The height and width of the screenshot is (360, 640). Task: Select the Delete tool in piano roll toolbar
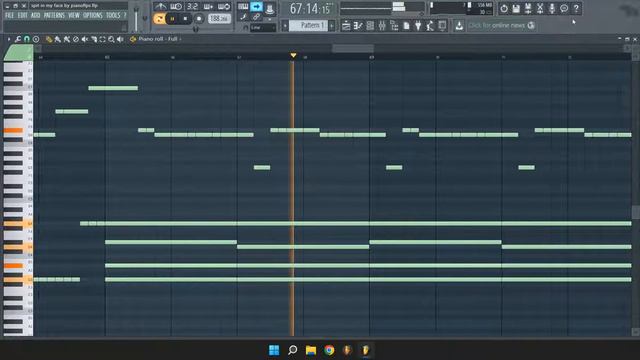pos(76,39)
